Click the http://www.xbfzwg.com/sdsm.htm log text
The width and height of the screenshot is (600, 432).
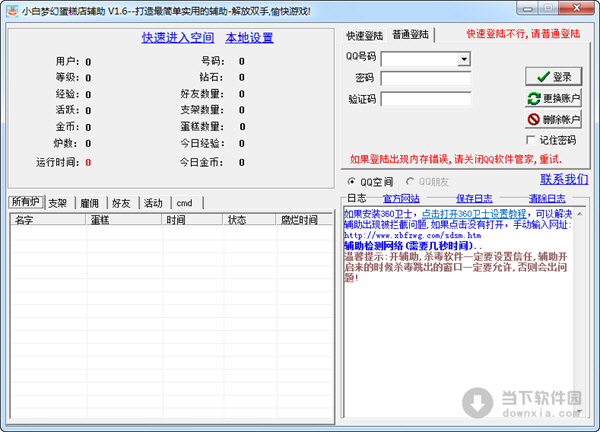click(412, 235)
